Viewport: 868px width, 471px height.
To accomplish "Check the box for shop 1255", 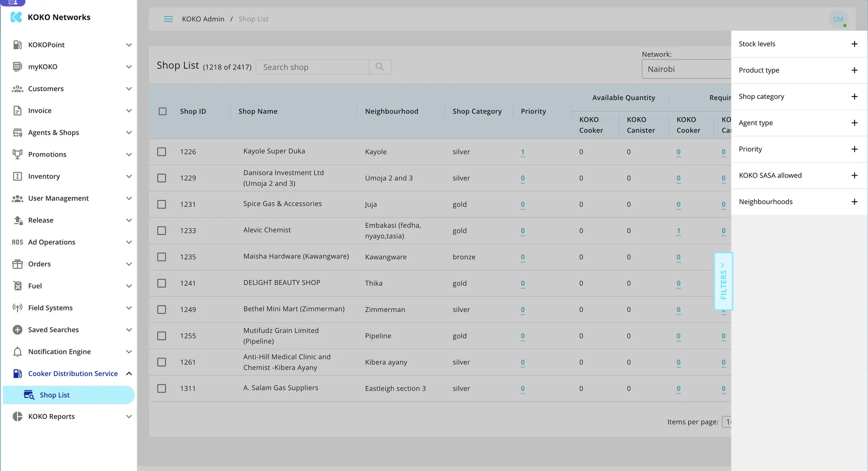I will click(x=162, y=336).
